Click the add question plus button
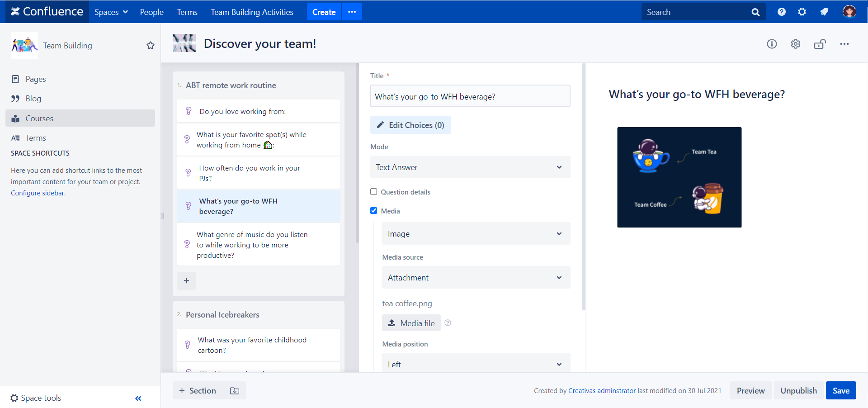868x408 pixels. (x=186, y=281)
